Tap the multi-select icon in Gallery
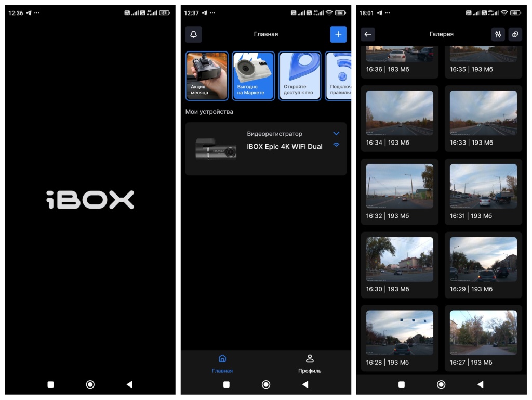532x400 pixels. (x=515, y=34)
